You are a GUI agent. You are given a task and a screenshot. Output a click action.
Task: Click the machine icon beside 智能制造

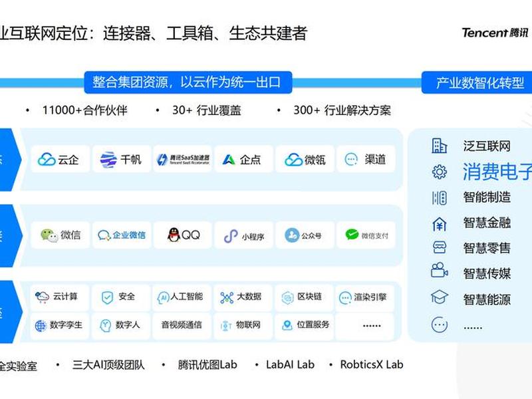[440, 198]
